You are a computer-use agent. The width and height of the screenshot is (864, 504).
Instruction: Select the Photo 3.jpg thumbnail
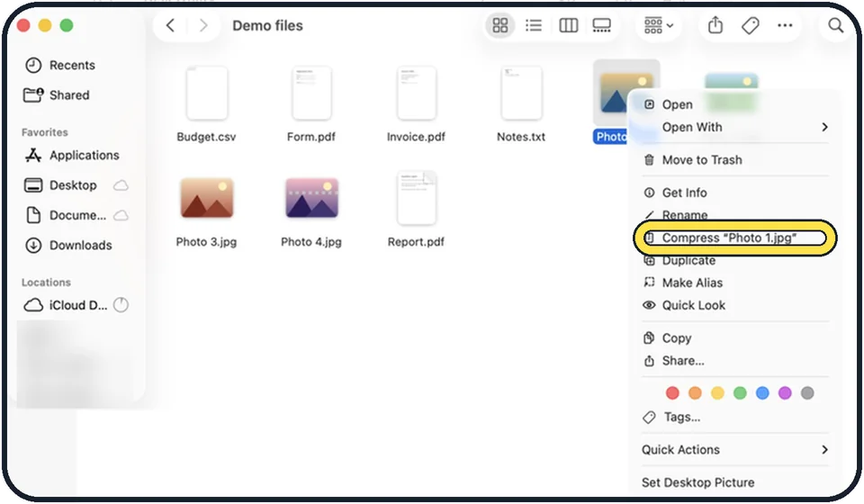207,198
